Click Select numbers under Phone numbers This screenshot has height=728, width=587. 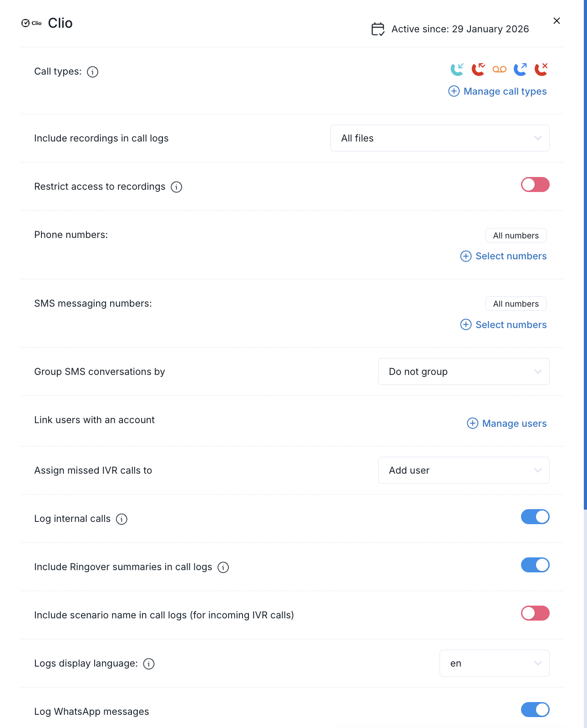(x=503, y=256)
